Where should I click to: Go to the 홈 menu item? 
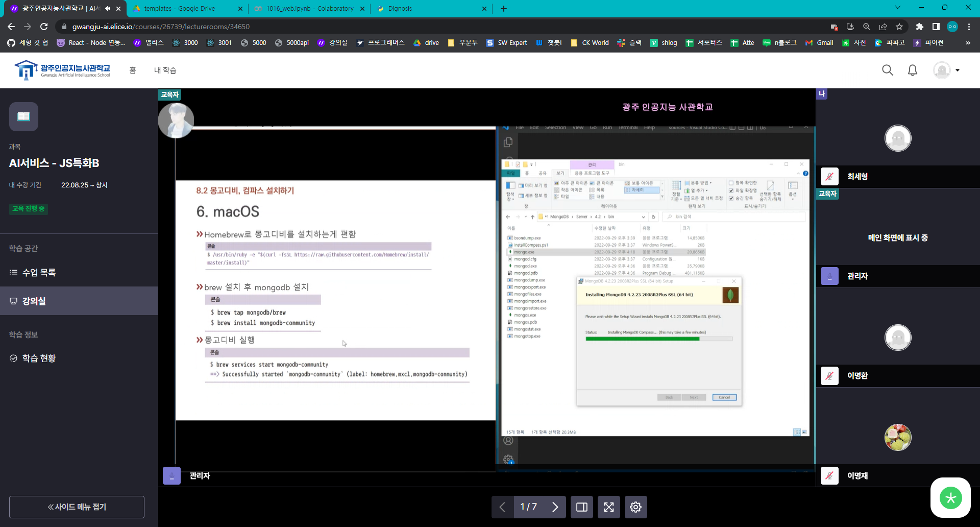click(x=133, y=70)
